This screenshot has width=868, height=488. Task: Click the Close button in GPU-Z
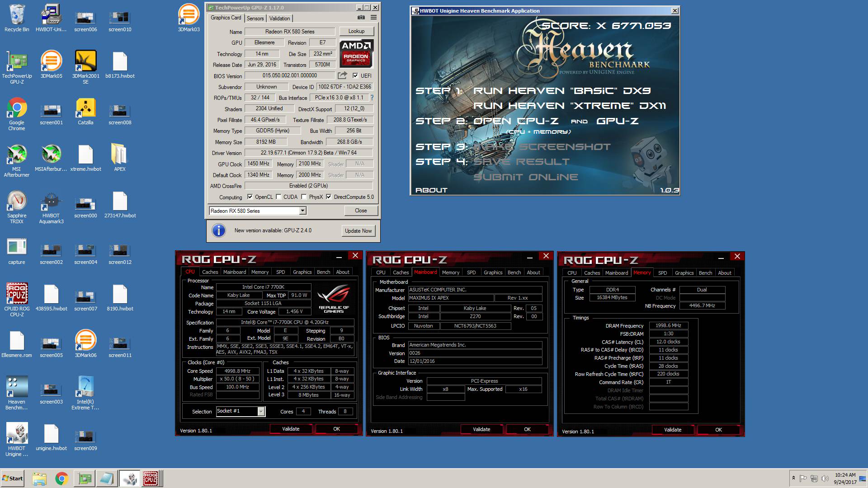[x=361, y=211]
